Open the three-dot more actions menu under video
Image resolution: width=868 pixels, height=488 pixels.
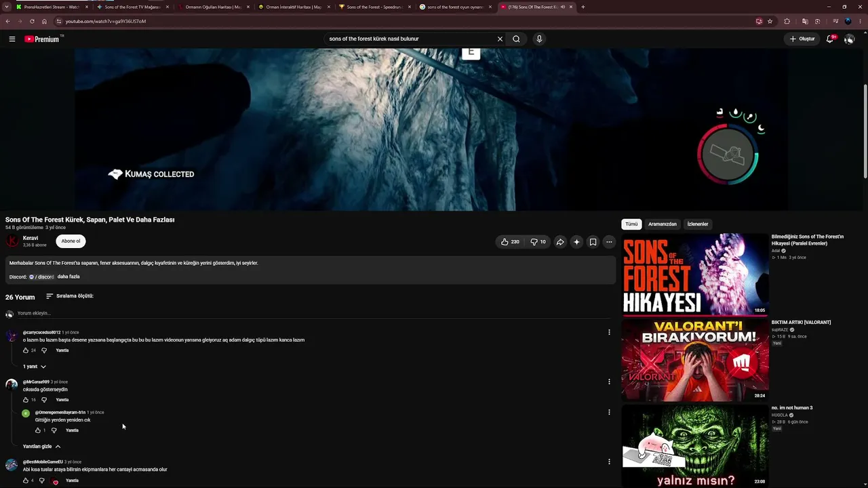pyautogui.click(x=609, y=241)
